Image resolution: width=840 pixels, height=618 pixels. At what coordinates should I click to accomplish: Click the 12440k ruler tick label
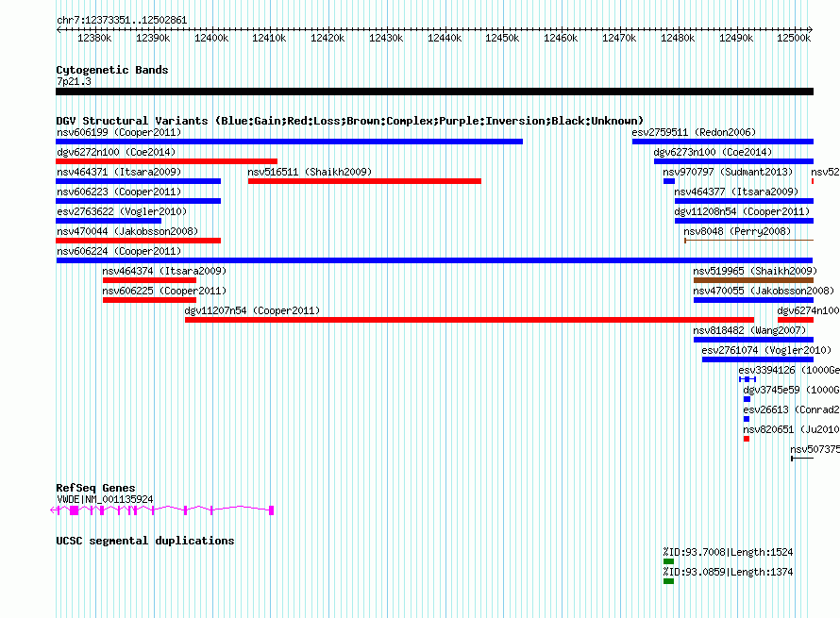tap(445, 38)
